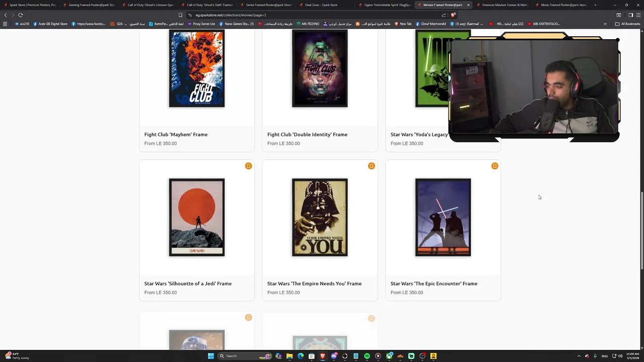644x362 pixels.
Task: Switch to Brave browser in the taskbar
Action: pyautogui.click(x=323, y=356)
